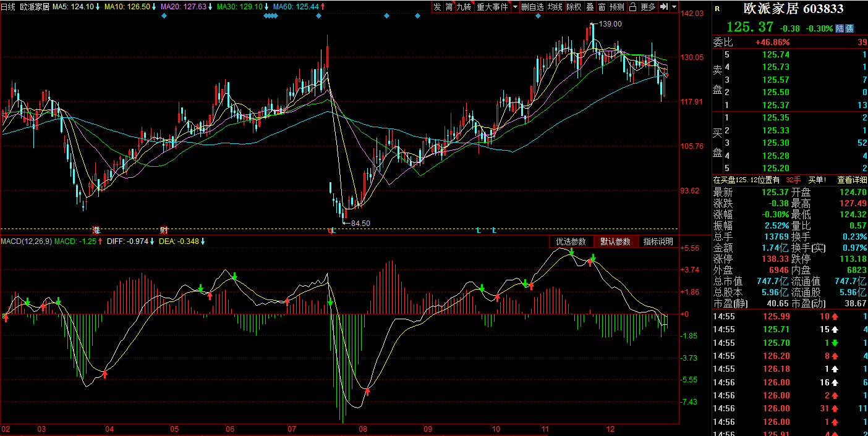
Task: Select the 默认参数 tab
Action: (615, 241)
